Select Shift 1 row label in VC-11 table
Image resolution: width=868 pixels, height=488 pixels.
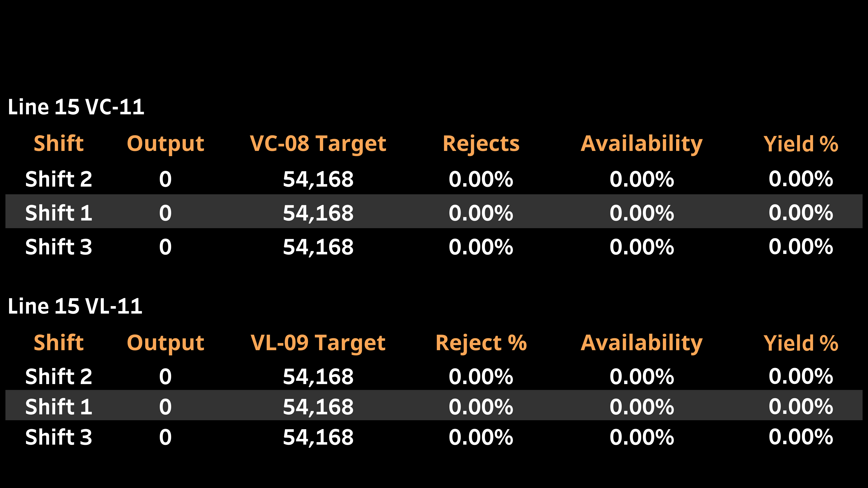[59, 213]
